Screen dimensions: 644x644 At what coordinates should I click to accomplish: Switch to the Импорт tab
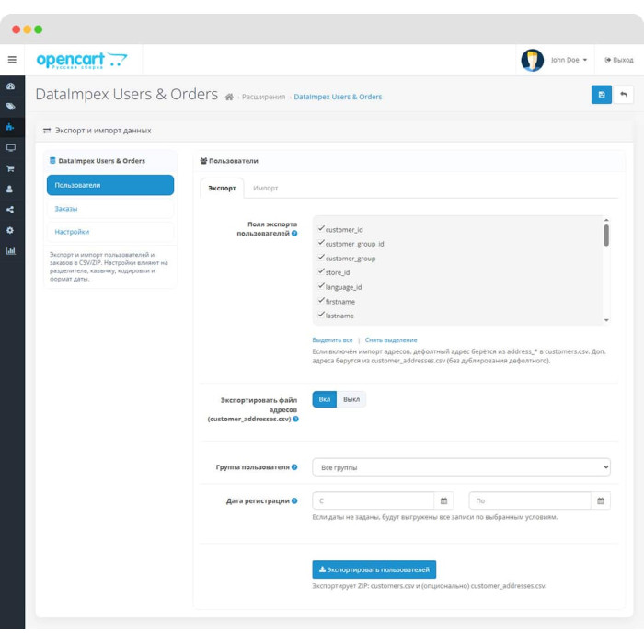[265, 188]
